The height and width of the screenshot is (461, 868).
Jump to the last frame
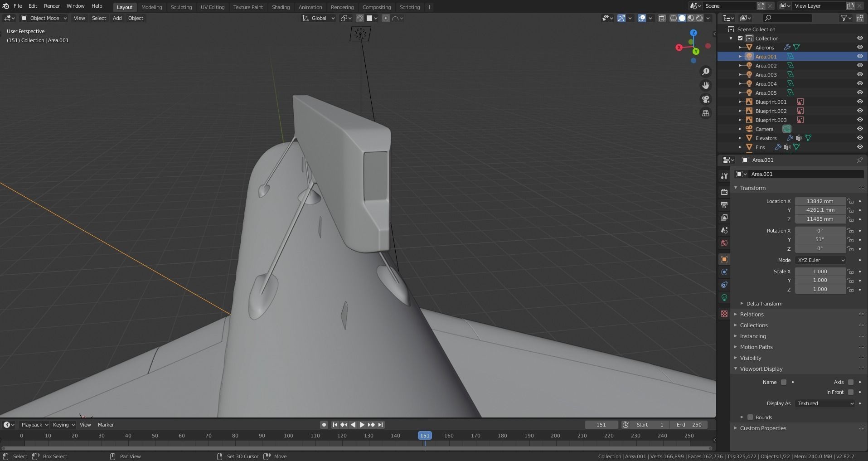pyautogui.click(x=381, y=425)
